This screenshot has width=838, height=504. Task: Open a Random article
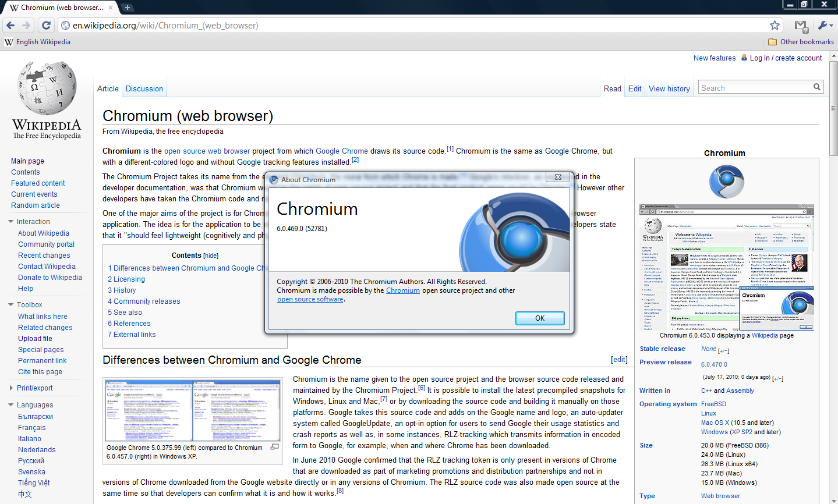point(36,205)
